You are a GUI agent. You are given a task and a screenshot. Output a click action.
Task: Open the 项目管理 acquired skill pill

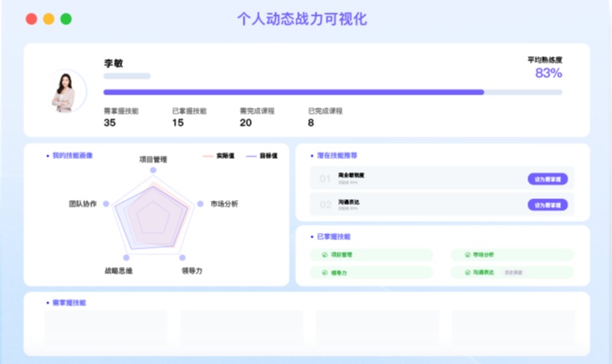(371, 254)
